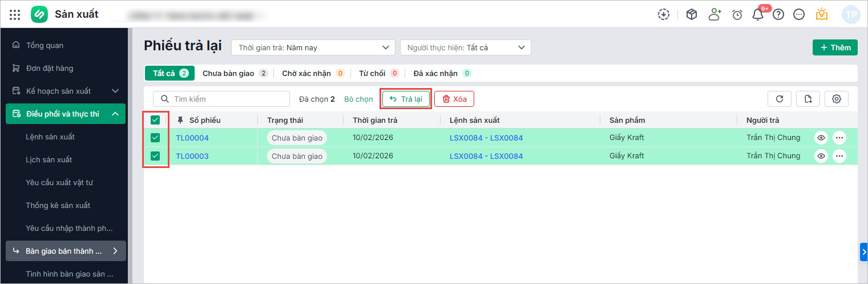This screenshot has width=868, height=284.
Task: Click Giấy Kraft in TL00003 row
Action: point(627,156)
